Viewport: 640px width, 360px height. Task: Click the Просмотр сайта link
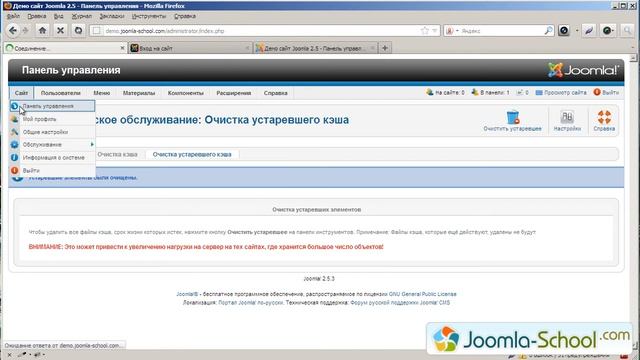(565, 93)
